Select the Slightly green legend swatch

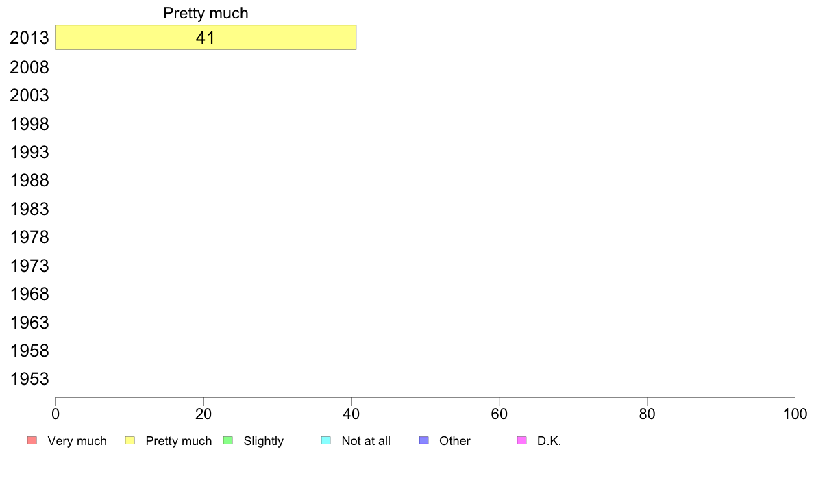(228, 440)
